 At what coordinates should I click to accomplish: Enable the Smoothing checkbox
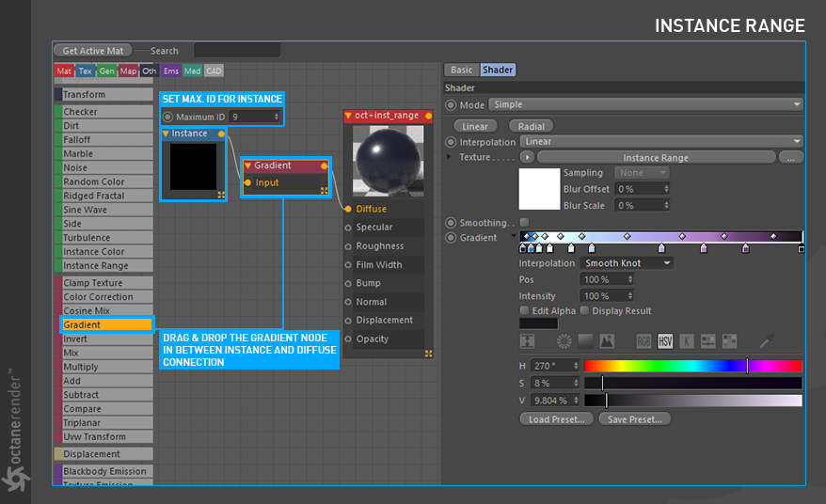[x=524, y=223]
